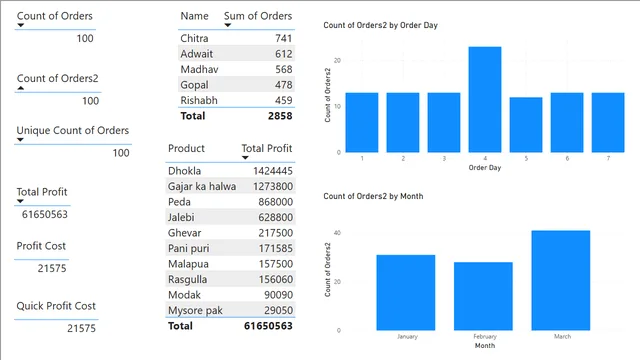Select the Dhokla product row
This screenshot has width=640, height=360.
231,171
